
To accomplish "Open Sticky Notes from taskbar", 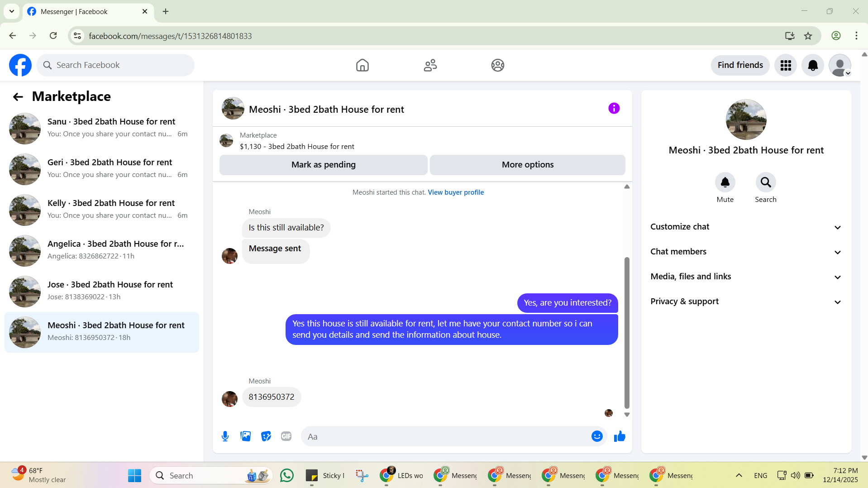I will [324, 475].
